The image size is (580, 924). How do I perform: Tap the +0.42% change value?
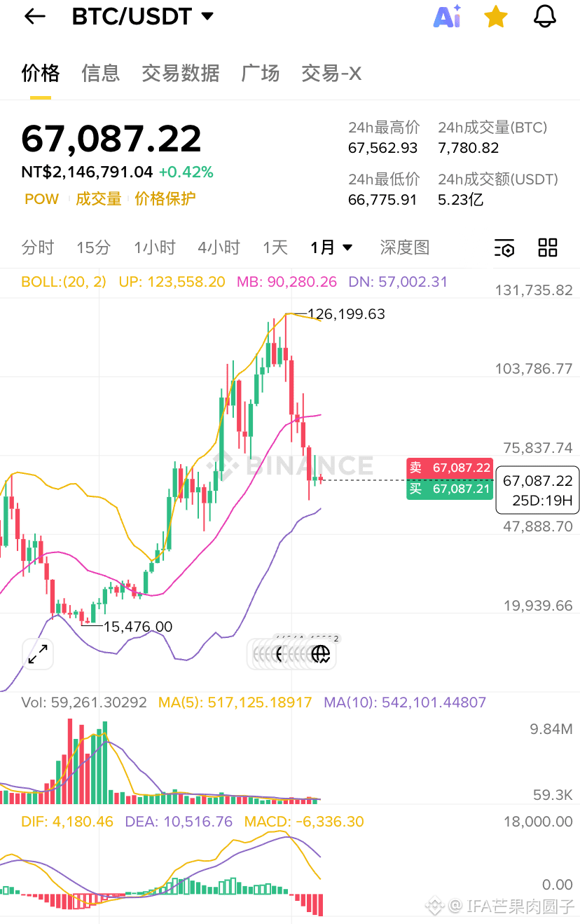[x=186, y=172]
